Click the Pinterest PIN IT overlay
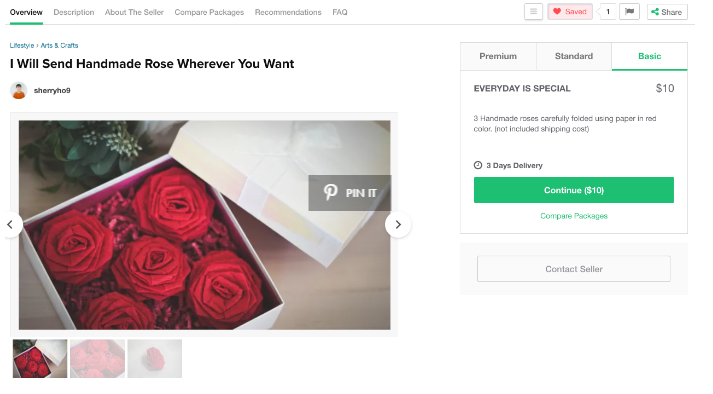This screenshot has width=713, height=394. 350,193
